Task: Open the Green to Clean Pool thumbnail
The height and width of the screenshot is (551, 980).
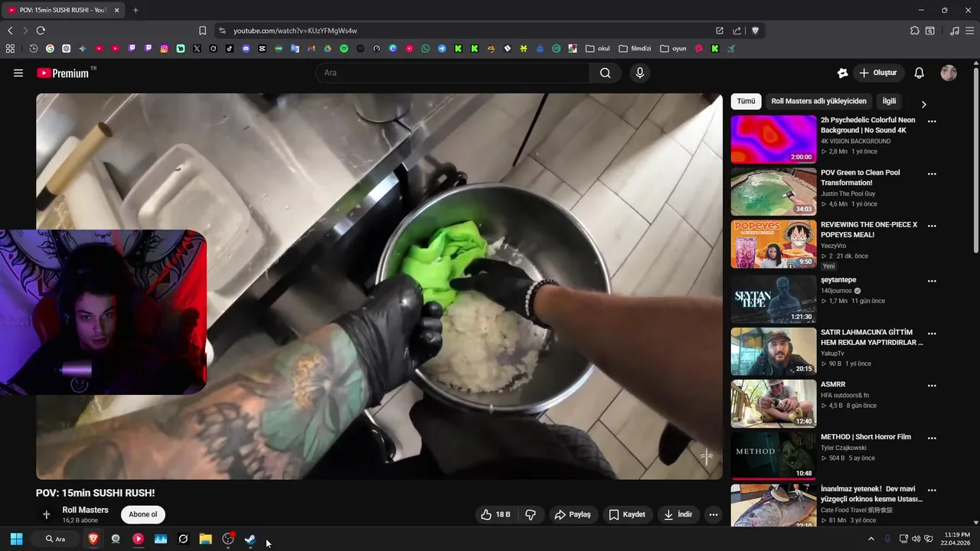Action: pos(773,191)
